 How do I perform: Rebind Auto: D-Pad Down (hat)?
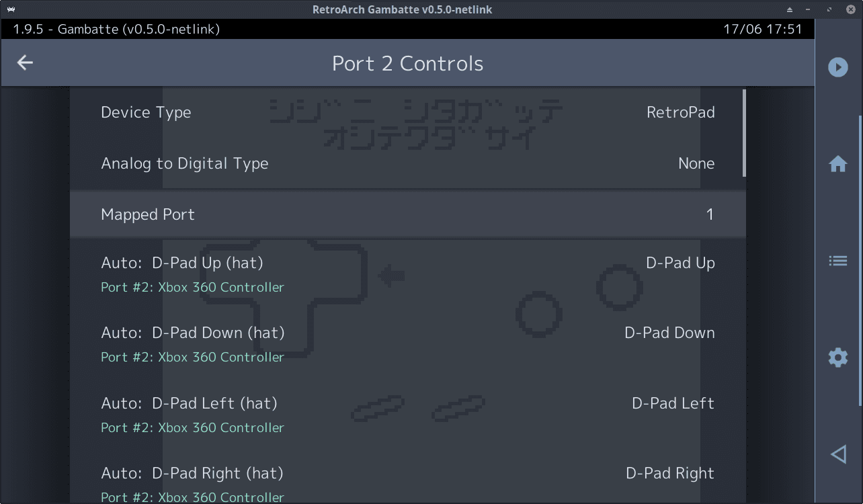pyautogui.click(x=408, y=344)
